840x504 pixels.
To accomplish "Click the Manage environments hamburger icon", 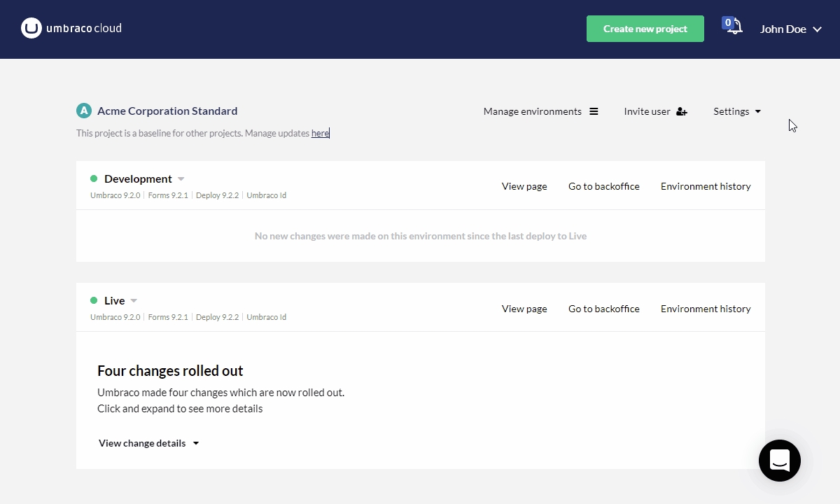I will tap(594, 111).
